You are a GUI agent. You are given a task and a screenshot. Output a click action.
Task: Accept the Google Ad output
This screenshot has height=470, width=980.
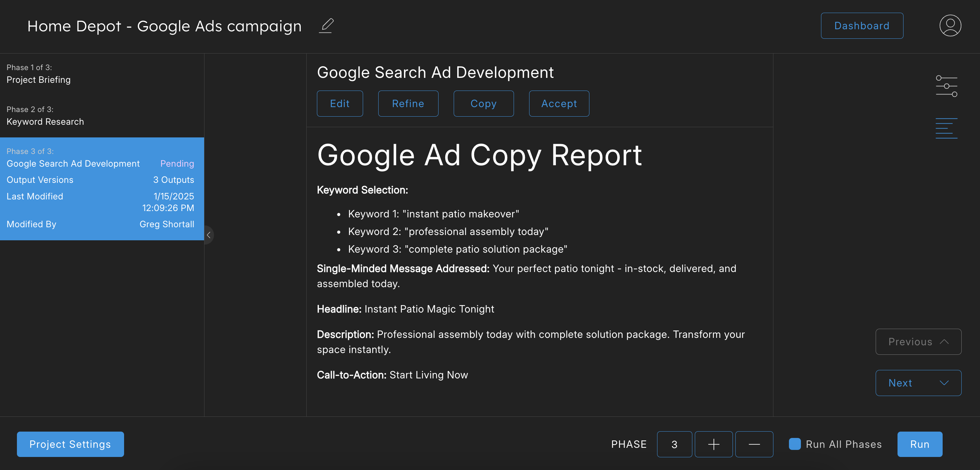[x=558, y=104]
